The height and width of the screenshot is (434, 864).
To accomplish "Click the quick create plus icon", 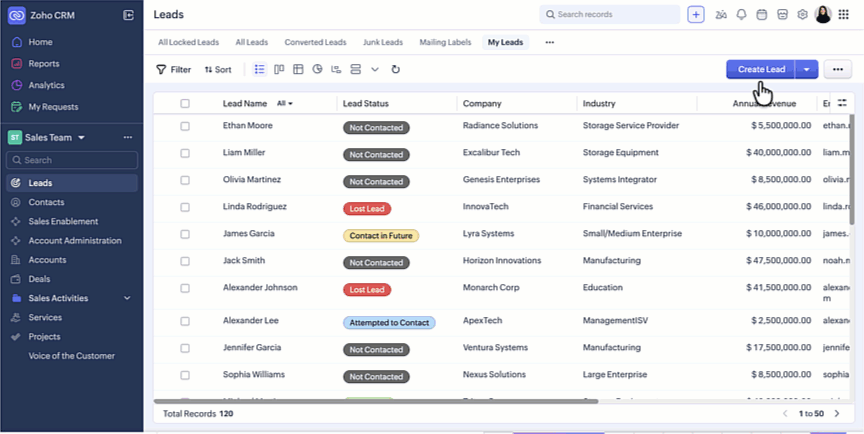I will [x=696, y=14].
